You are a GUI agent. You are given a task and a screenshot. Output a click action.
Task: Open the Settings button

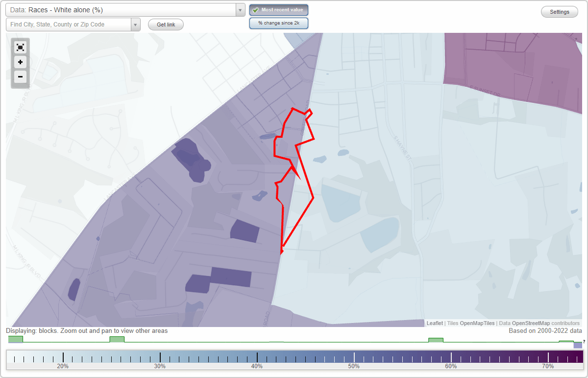point(560,12)
